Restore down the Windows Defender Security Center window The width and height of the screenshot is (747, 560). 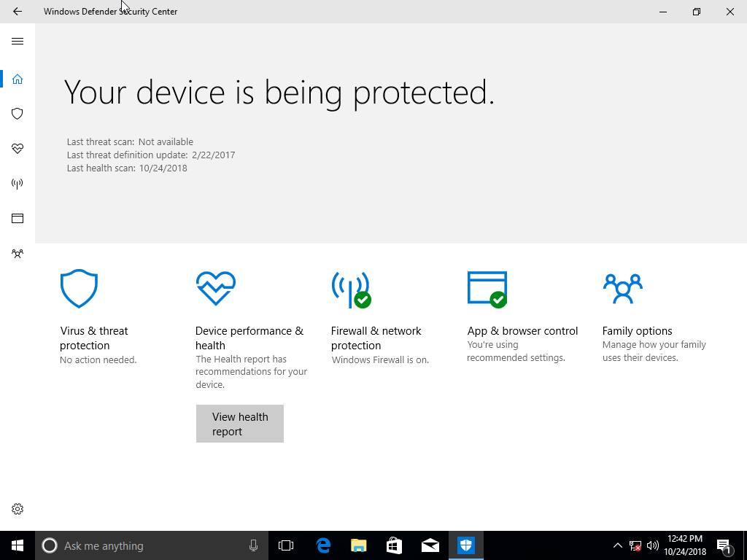point(697,12)
